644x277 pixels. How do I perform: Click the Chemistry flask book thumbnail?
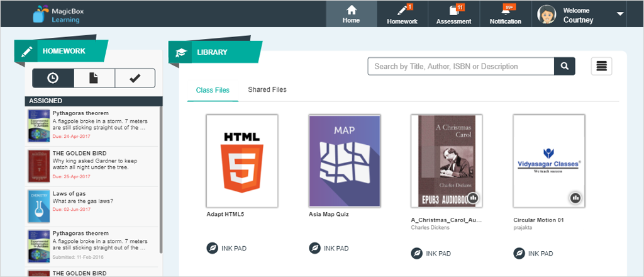click(x=39, y=206)
